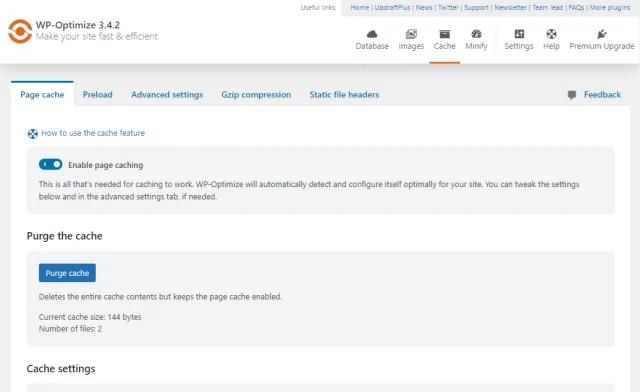Image resolution: width=640 pixels, height=392 pixels.
Task: Click the 'Enable page caching' label
Action: pos(105,165)
